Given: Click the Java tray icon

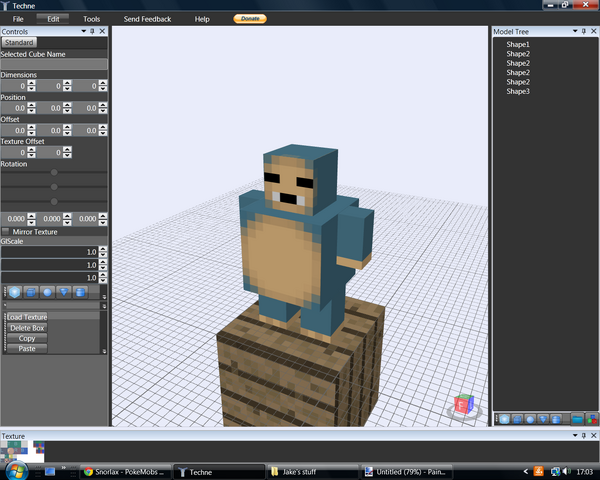Looking at the screenshot, I should [x=538, y=472].
